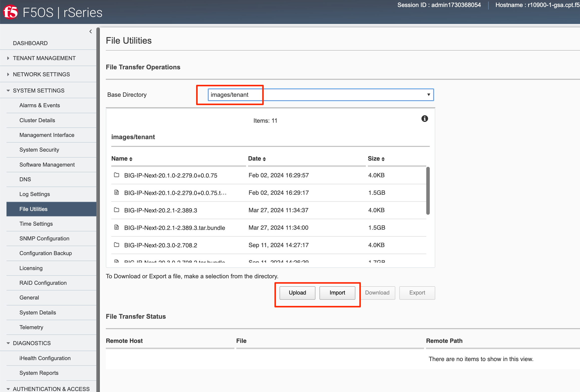The width and height of the screenshot is (580, 392).
Task: Open Cluster Details
Action: pos(37,120)
